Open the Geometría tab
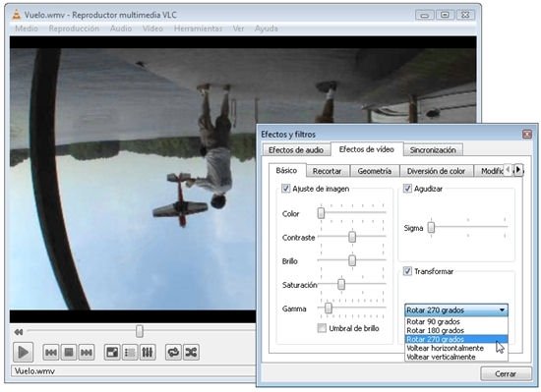The height and width of the screenshot is (392, 541). click(375, 171)
